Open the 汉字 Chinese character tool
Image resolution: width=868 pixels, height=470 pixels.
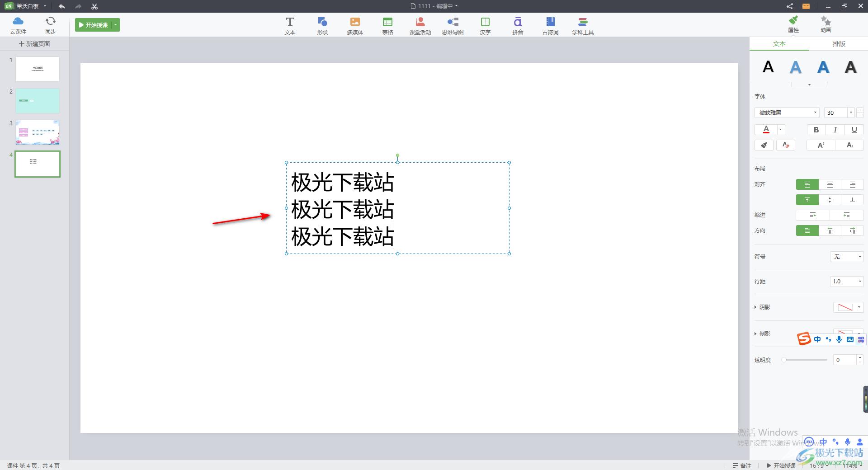click(x=485, y=26)
